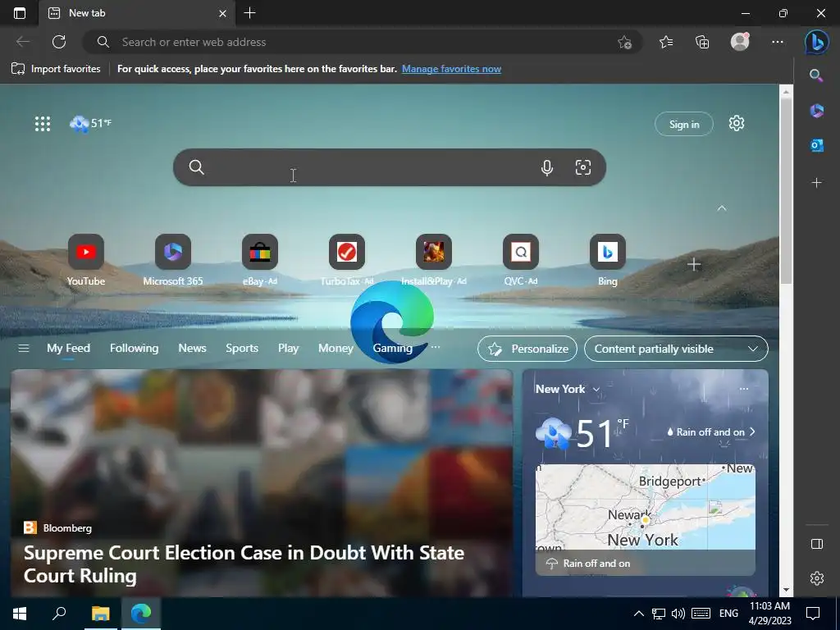Open the tab actions menu icon
Viewport: 840px width, 630px height.
point(20,13)
